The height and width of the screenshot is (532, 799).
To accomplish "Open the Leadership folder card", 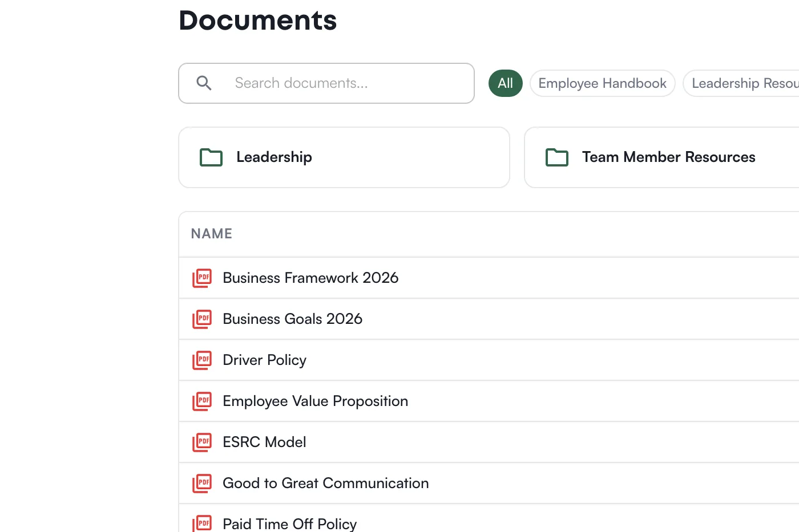I will [x=344, y=157].
